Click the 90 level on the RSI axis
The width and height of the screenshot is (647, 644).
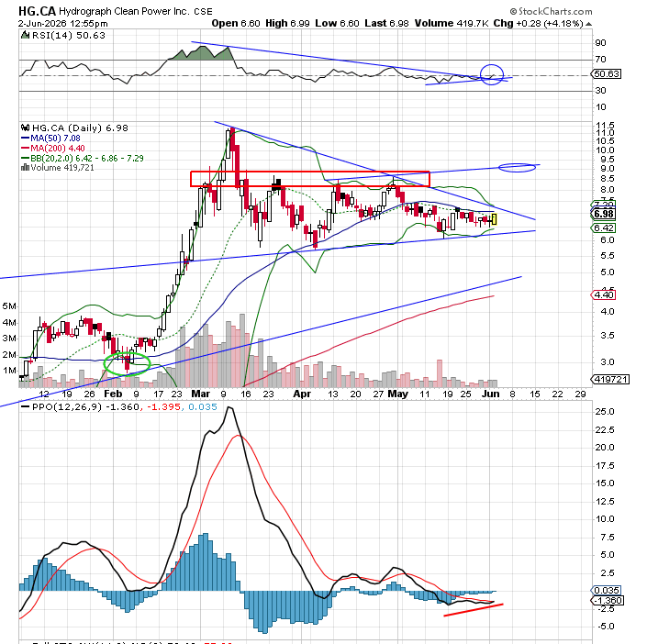tap(600, 43)
